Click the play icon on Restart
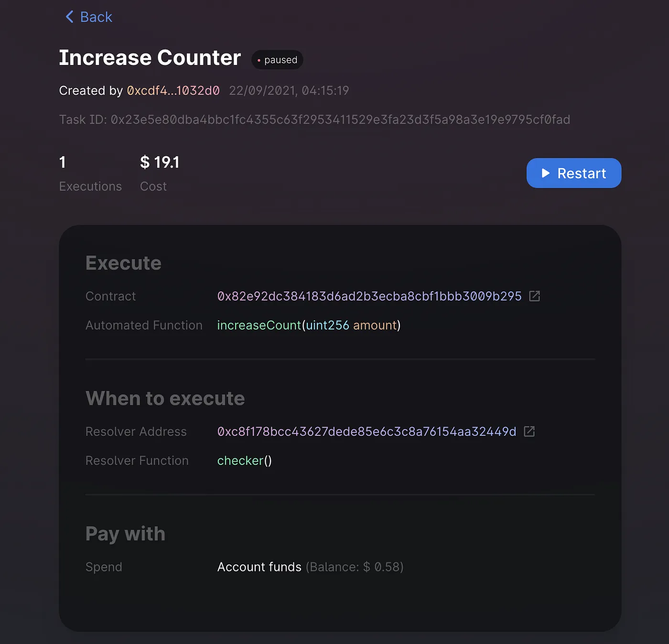 (545, 173)
